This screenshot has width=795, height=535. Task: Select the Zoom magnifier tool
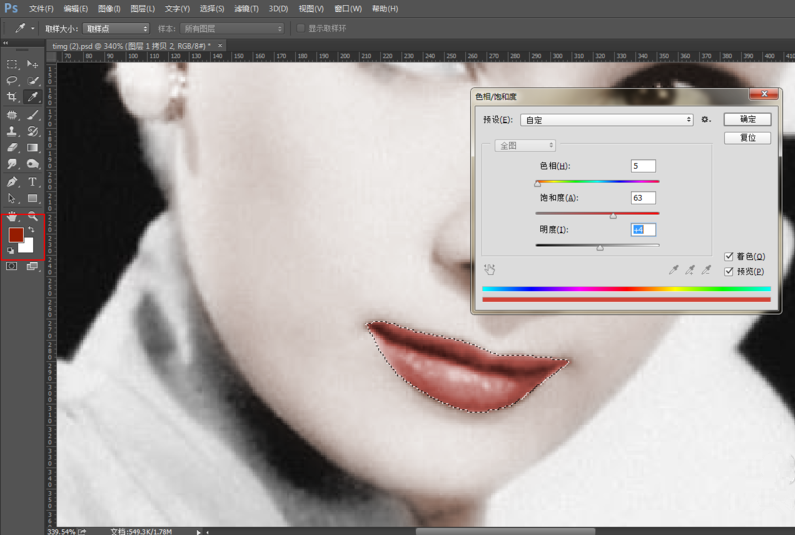(x=32, y=216)
